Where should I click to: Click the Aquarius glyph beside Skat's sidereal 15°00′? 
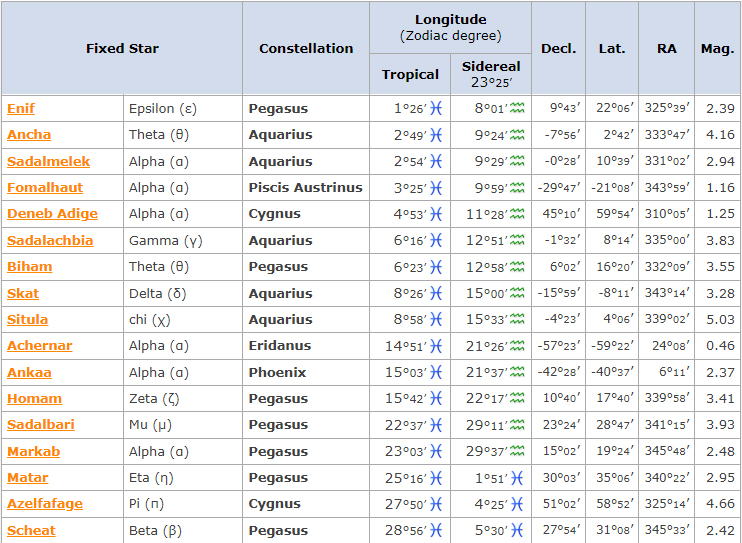coord(517,294)
